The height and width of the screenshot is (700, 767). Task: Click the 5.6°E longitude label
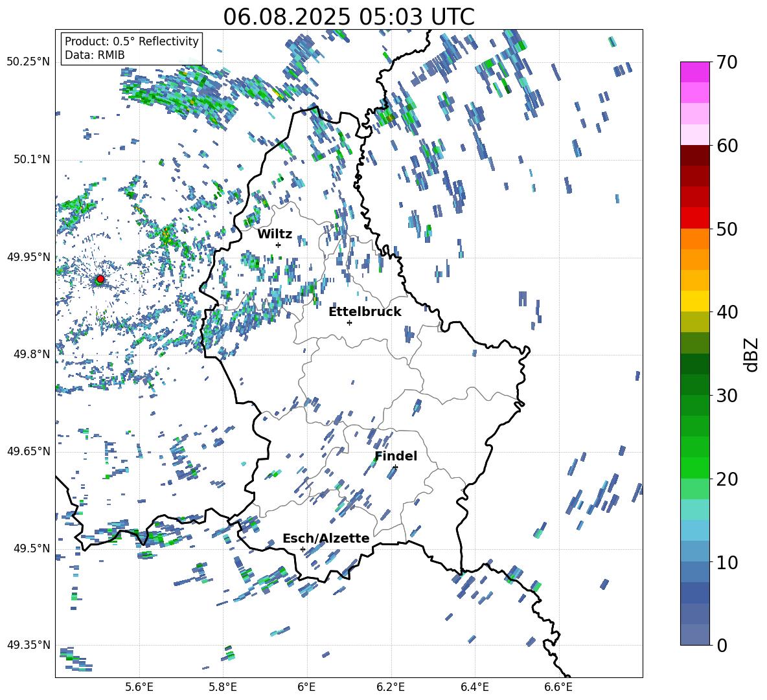pyautogui.click(x=139, y=687)
